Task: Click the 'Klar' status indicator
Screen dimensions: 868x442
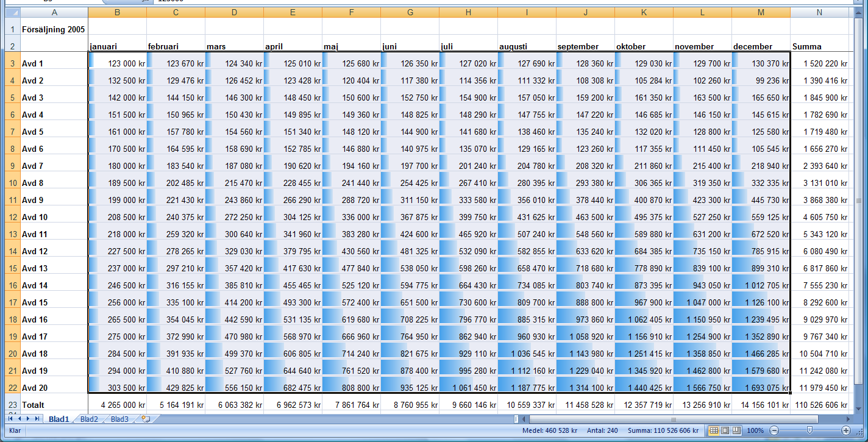Action: (x=15, y=430)
